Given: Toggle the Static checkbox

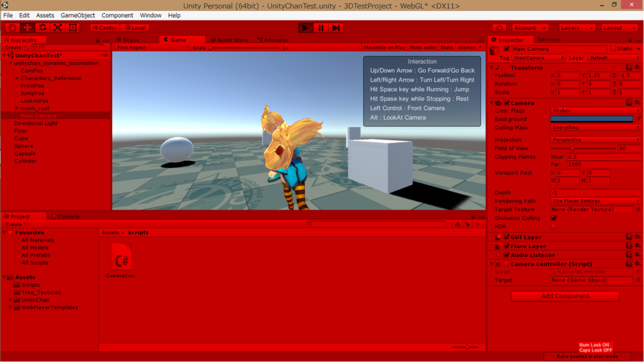Looking at the screenshot, I should click(613, 49).
